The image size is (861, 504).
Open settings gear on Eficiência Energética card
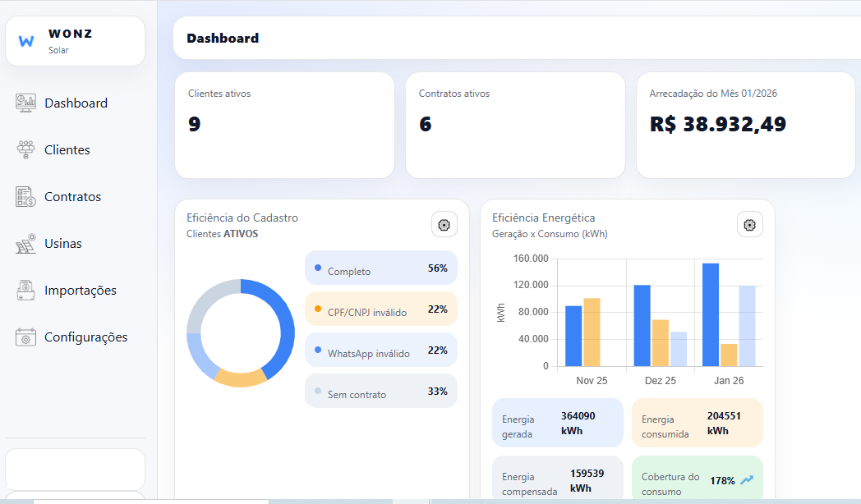tap(749, 224)
